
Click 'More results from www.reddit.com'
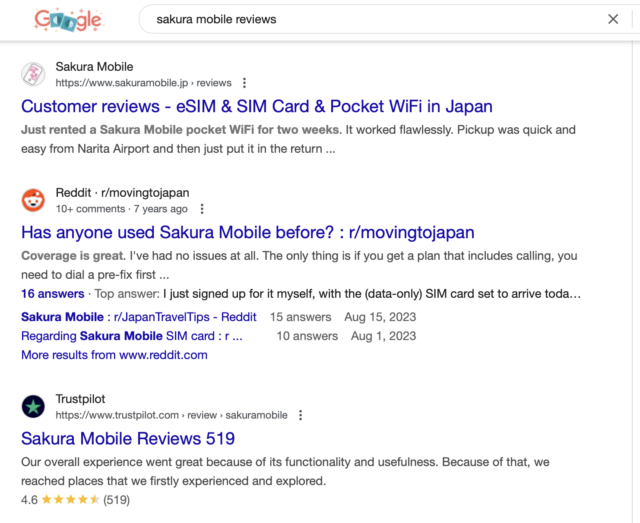pyautogui.click(x=114, y=355)
